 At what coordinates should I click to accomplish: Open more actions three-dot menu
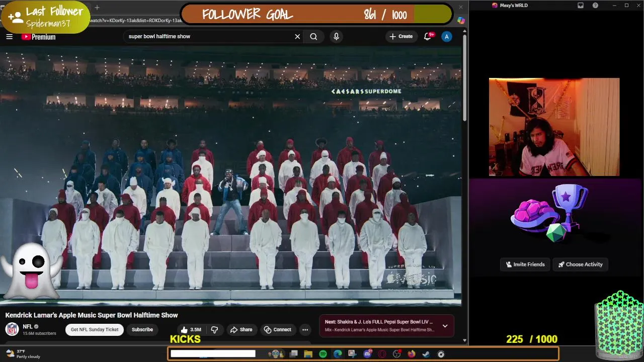305,329
